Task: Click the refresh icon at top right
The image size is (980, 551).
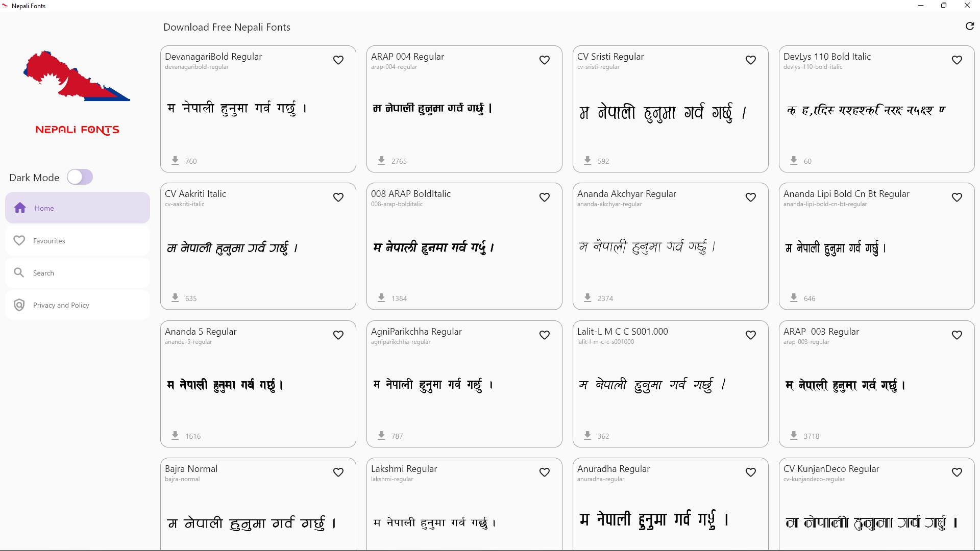Action: click(970, 26)
